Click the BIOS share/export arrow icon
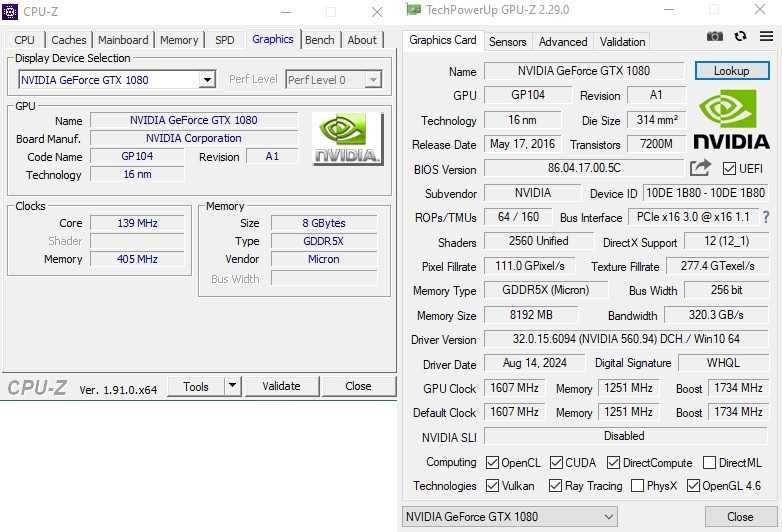 (700, 168)
